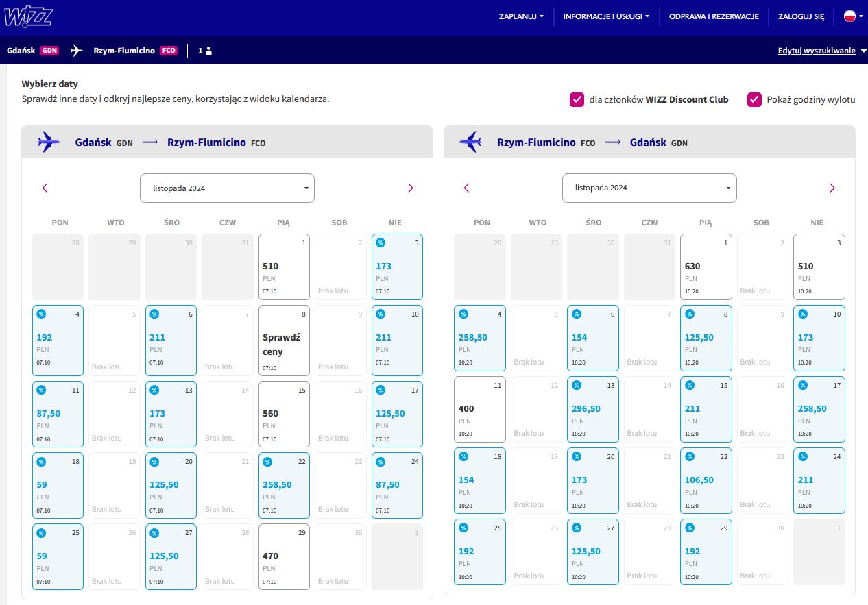Screen dimensions: 868x605
Task: Open the Polish flag language selector
Action: pos(853,16)
